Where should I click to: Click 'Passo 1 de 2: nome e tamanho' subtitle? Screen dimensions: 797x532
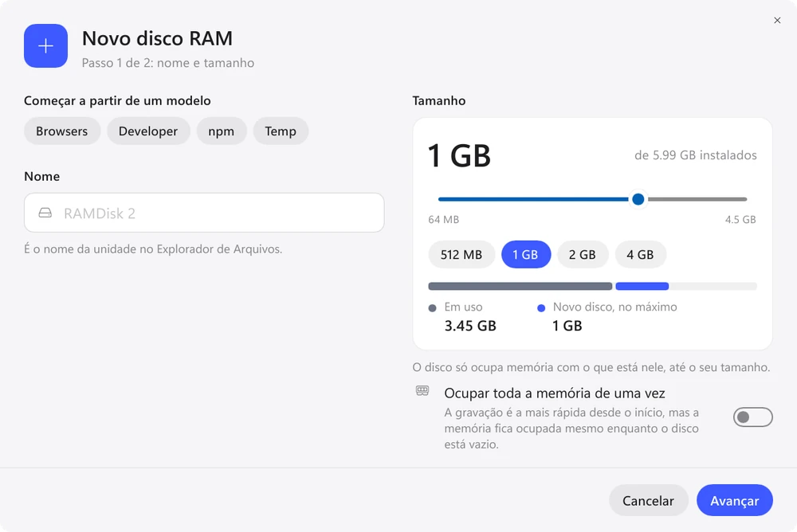167,63
